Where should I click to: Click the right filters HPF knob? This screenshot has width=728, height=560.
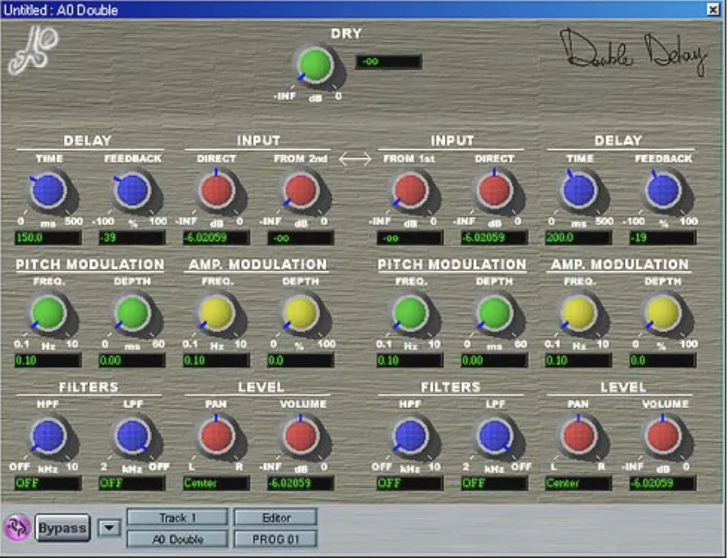(410, 436)
